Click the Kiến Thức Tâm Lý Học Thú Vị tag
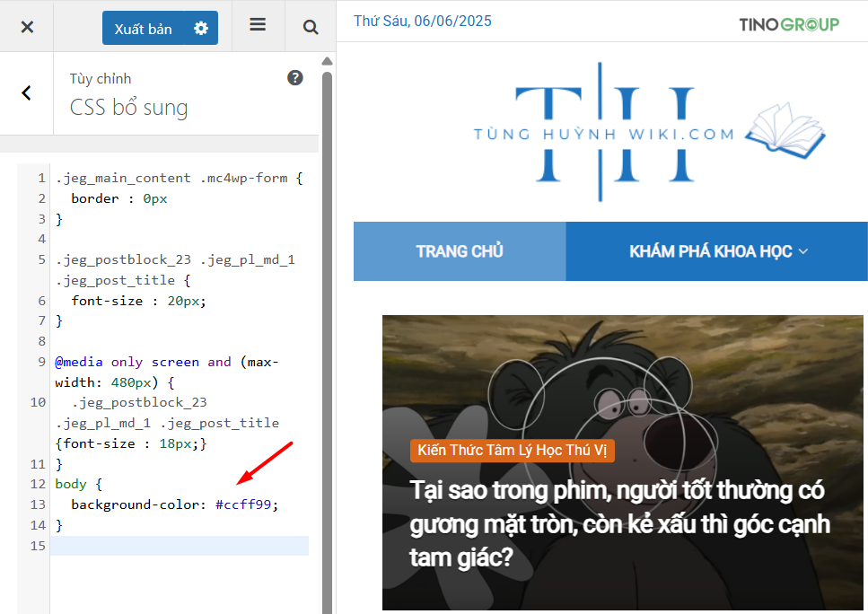868x614 pixels. [x=512, y=450]
